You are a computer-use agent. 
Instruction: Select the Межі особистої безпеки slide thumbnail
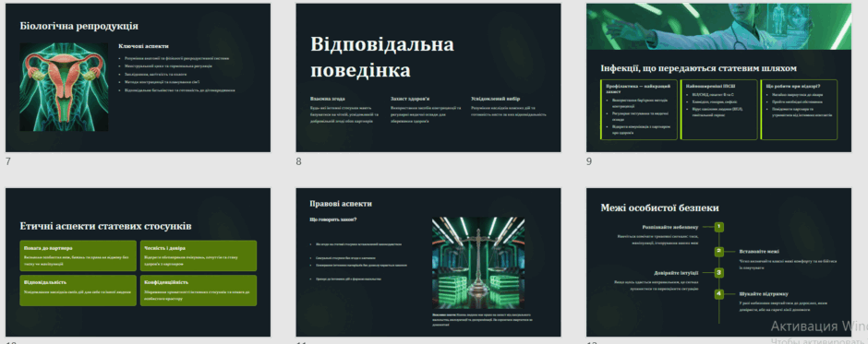click(718, 262)
